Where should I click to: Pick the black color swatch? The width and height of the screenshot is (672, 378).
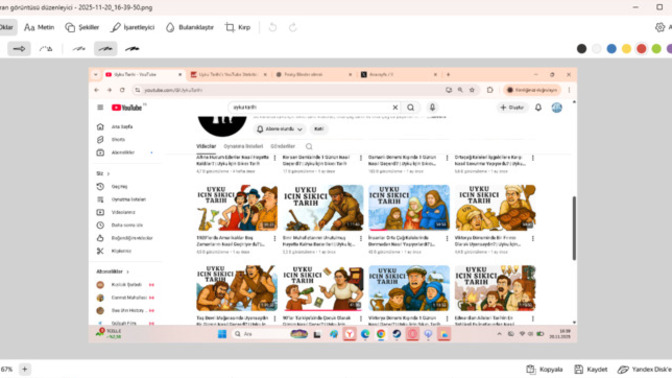[582, 49]
